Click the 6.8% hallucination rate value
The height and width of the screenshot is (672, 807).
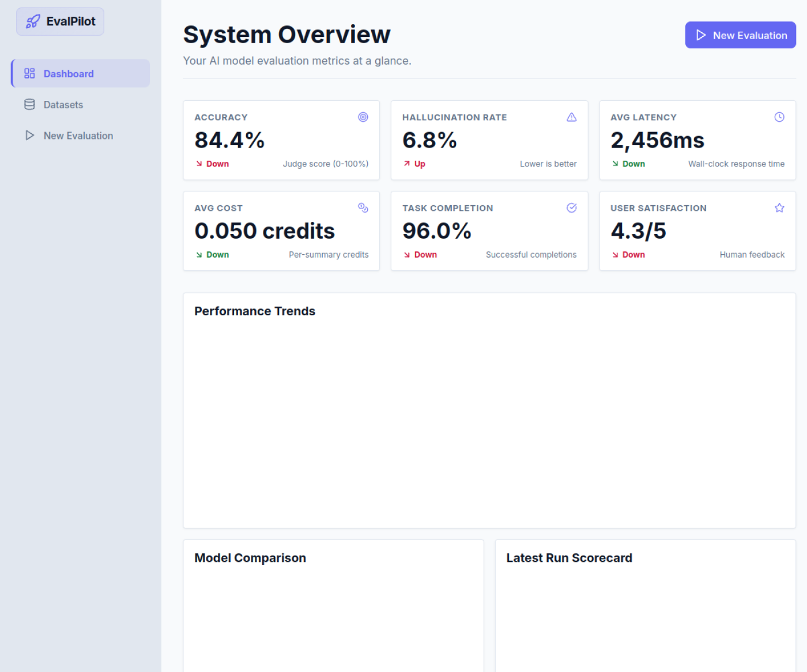[x=429, y=140]
